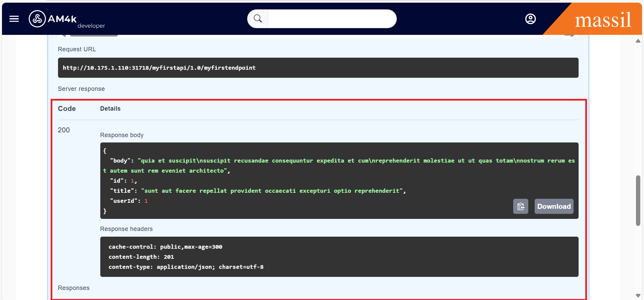Click the Responses section heading
This screenshot has width=644, height=300.
pos(73,288)
